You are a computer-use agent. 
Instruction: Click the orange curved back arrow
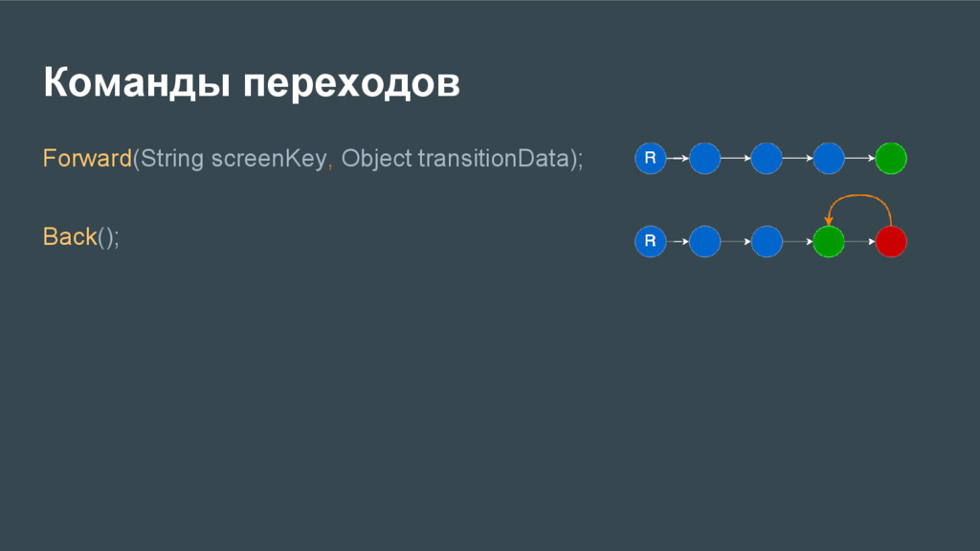coord(859,209)
